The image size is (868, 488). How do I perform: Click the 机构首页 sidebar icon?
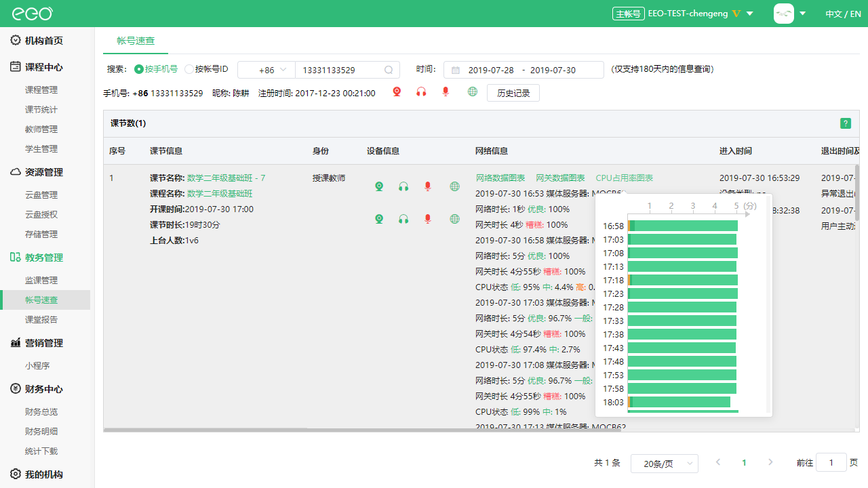16,41
